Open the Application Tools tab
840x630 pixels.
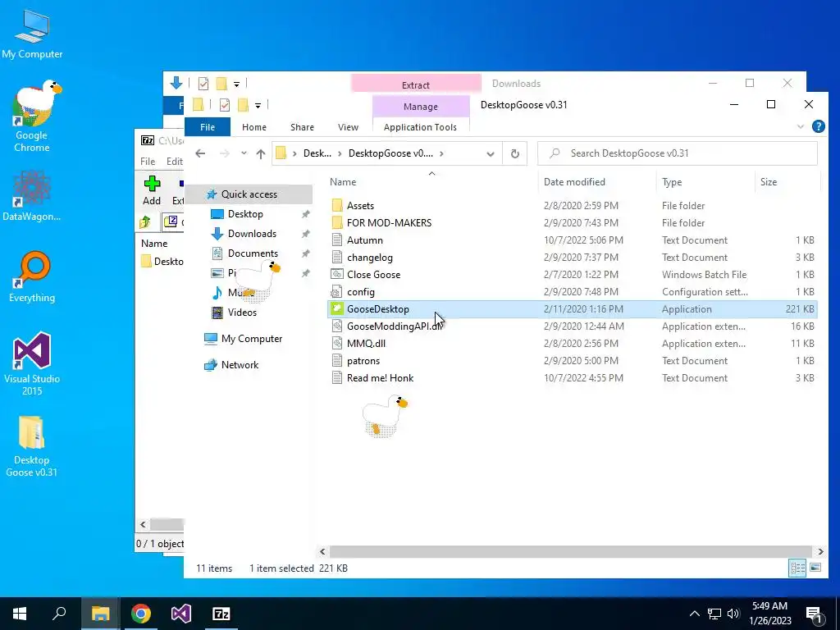421,127
